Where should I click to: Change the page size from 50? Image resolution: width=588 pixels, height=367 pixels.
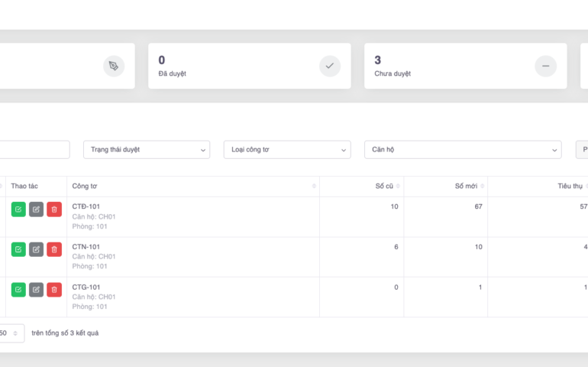[11, 333]
